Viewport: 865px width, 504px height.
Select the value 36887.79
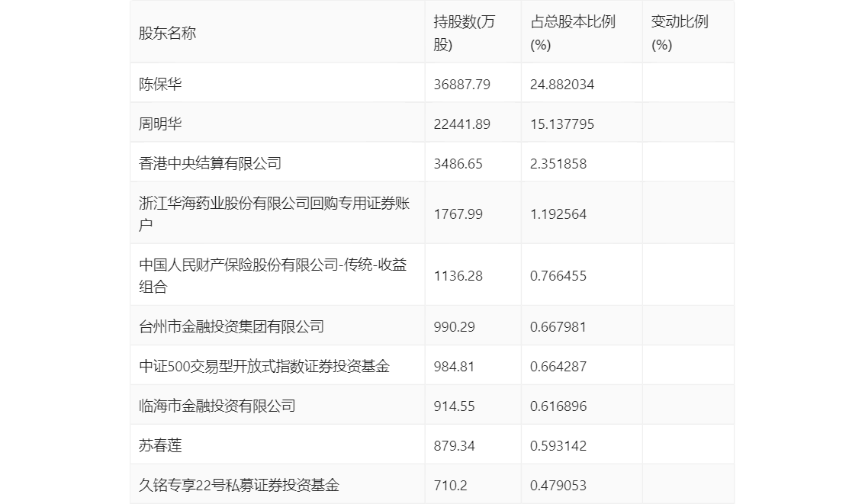461,85
